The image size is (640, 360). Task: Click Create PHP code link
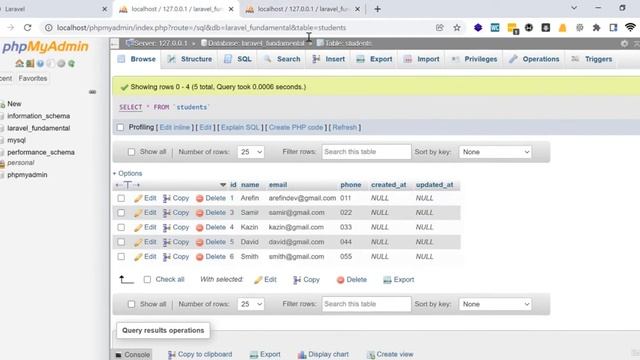(x=296, y=127)
